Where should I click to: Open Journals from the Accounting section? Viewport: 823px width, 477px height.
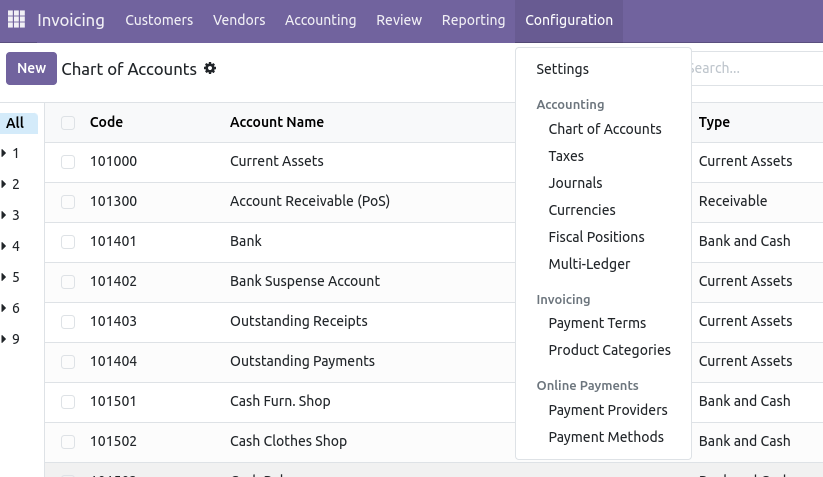[x=575, y=183]
